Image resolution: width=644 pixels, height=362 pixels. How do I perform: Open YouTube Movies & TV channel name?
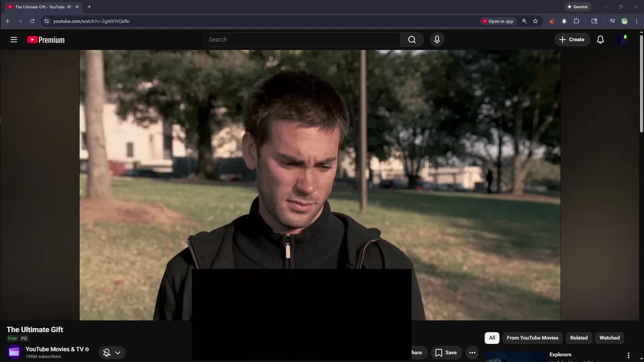[x=54, y=349]
